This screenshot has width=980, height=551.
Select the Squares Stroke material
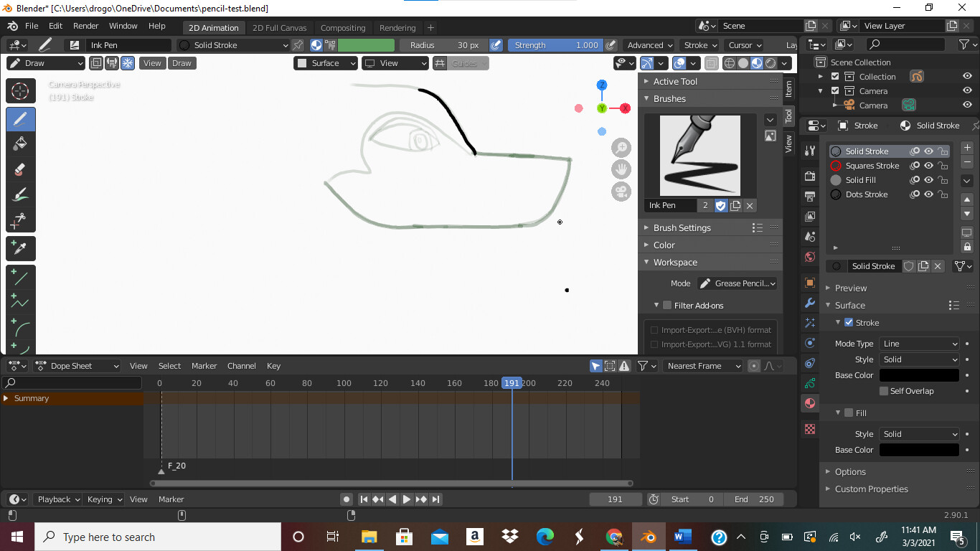[x=872, y=166]
